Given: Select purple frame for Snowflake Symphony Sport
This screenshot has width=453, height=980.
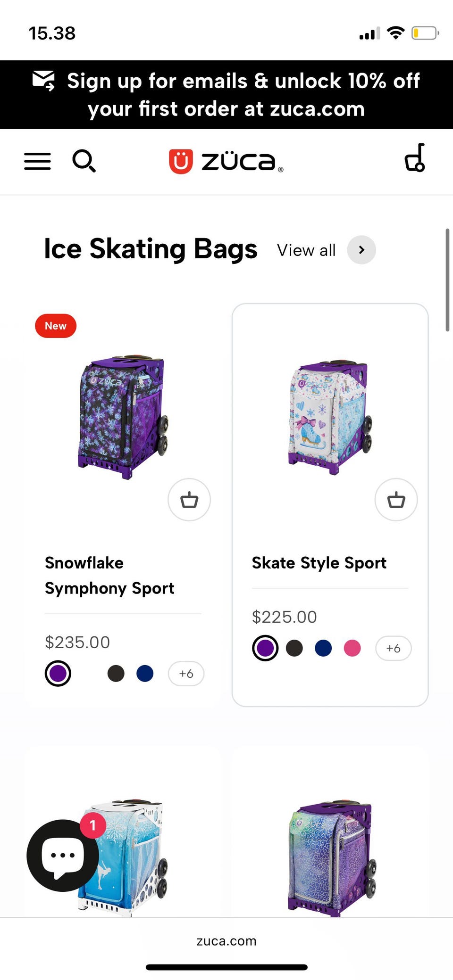Looking at the screenshot, I should pos(58,674).
